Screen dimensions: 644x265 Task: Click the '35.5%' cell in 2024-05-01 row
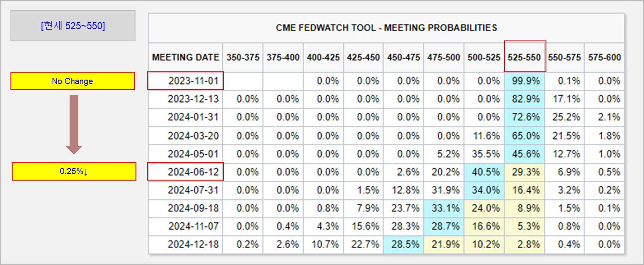pyautogui.click(x=484, y=154)
